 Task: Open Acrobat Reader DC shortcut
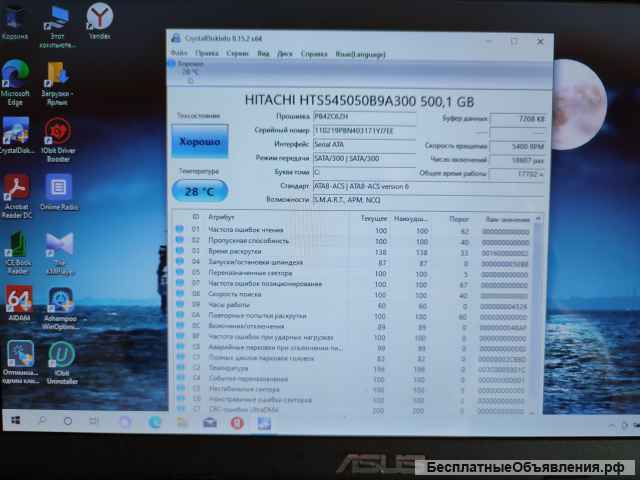pyautogui.click(x=16, y=196)
